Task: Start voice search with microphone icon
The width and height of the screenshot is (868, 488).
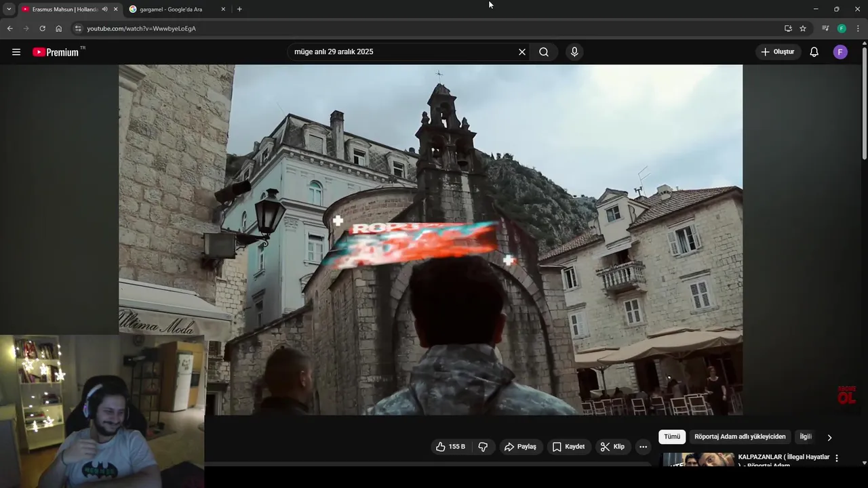Action: coord(574,52)
